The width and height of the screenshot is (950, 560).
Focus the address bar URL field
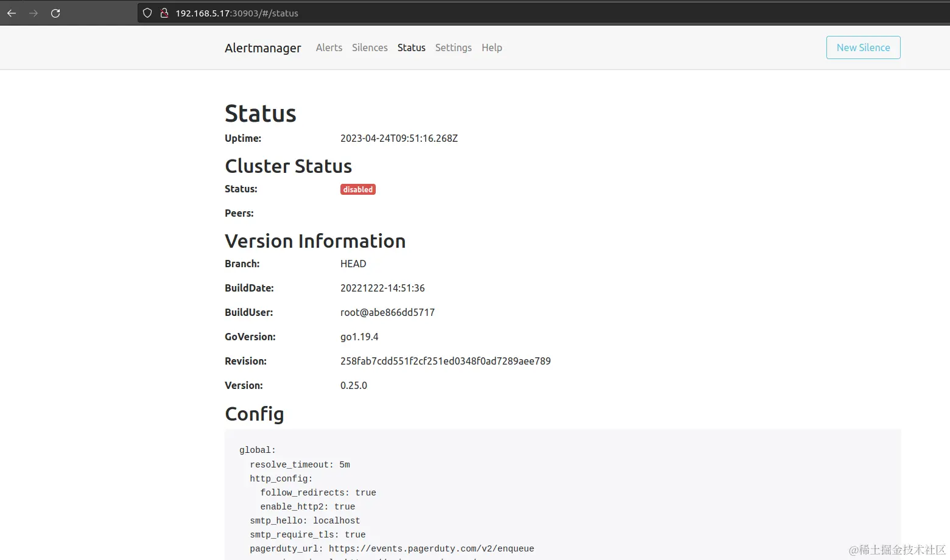(426, 13)
